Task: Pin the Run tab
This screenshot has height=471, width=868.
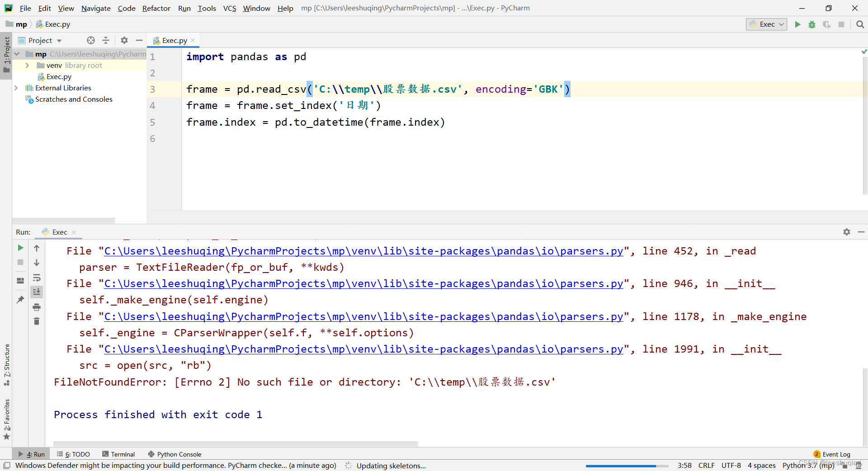Action: point(20,299)
